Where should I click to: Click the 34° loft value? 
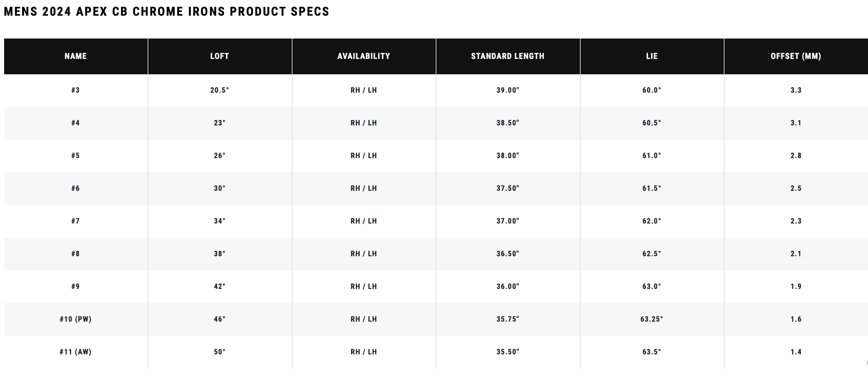coord(220,221)
